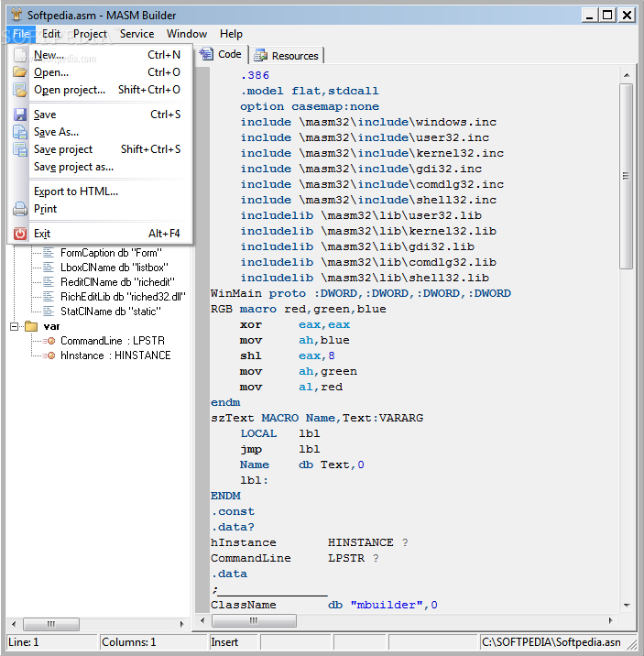
Task: Click the Save project icon
Action: click(19, 149)
